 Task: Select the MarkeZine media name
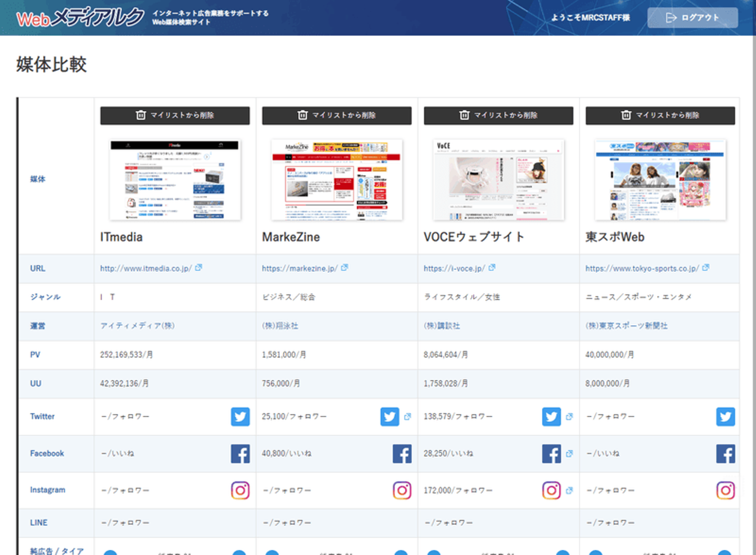tap(291, 237)
